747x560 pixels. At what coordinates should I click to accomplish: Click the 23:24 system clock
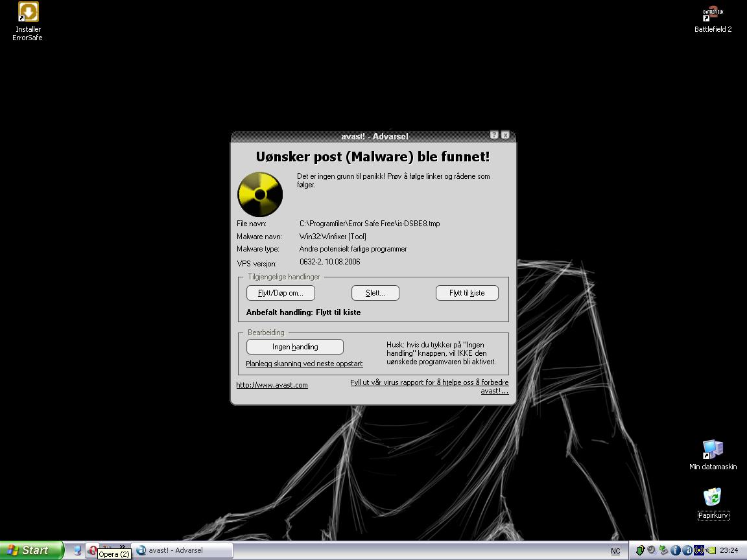(729, 550)
